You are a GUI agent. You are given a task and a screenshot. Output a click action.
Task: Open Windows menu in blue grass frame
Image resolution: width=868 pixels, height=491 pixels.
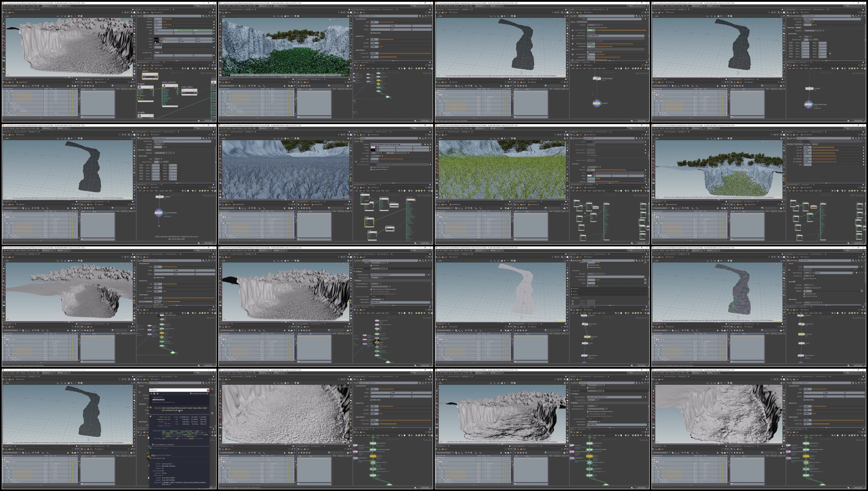tap(240, 128)
